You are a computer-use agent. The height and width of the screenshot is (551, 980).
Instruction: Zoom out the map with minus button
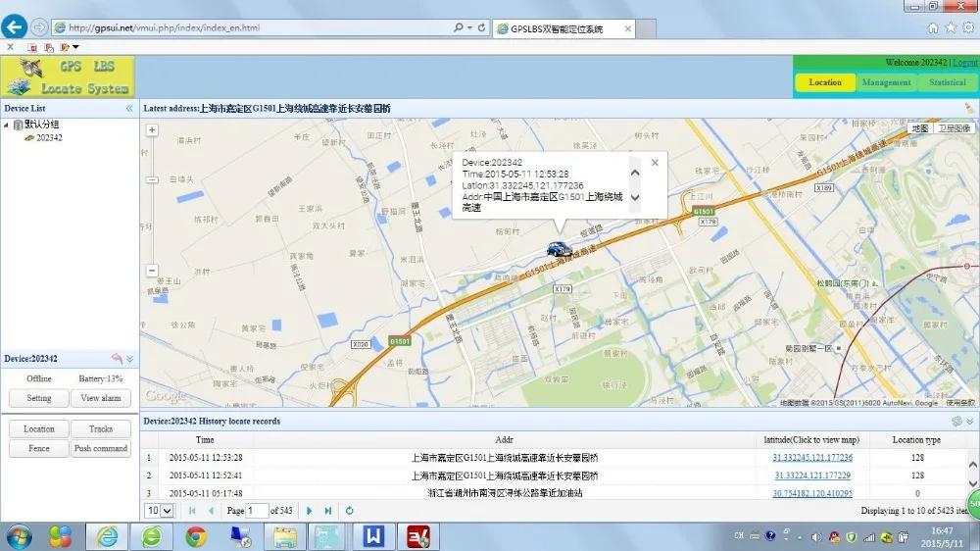(x=152, y=271)
